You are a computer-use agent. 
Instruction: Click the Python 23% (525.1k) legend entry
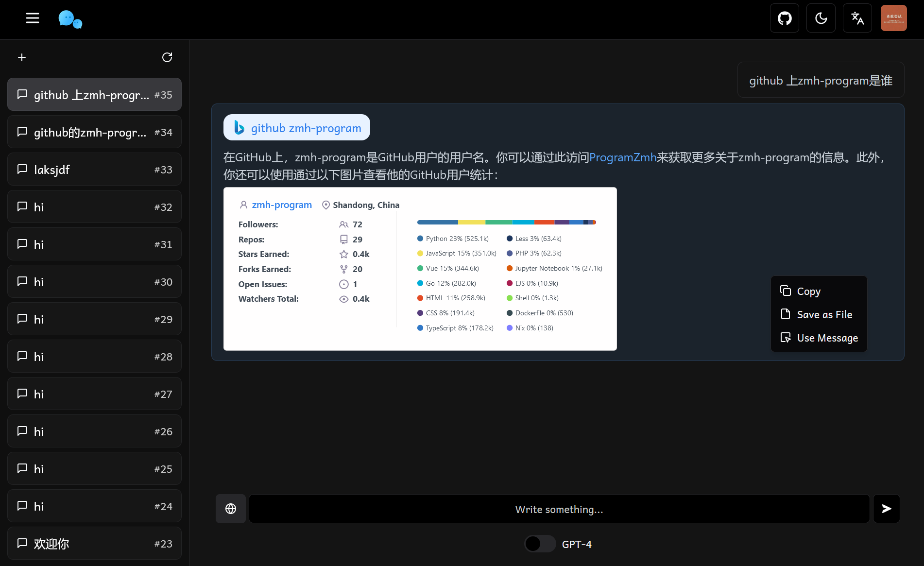click(453, 239)
